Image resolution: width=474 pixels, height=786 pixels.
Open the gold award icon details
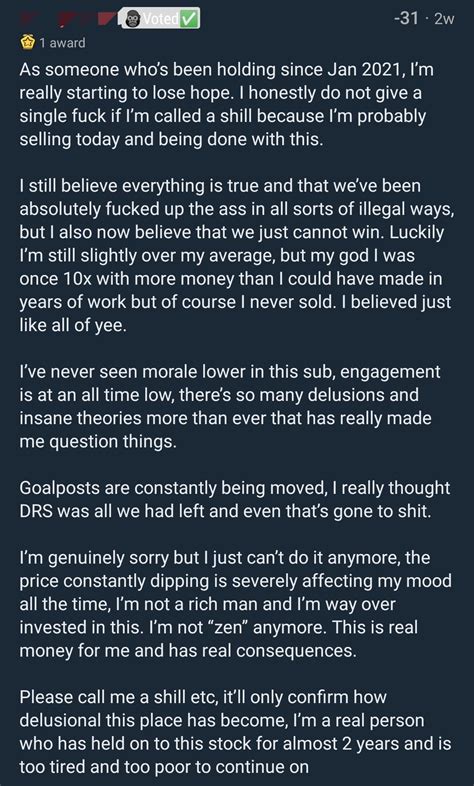(x=27, y=43)
